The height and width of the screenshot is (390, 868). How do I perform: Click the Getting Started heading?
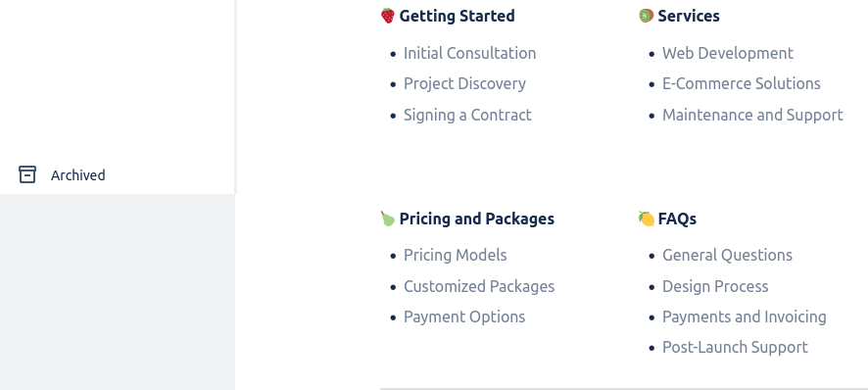click(457, 16)
